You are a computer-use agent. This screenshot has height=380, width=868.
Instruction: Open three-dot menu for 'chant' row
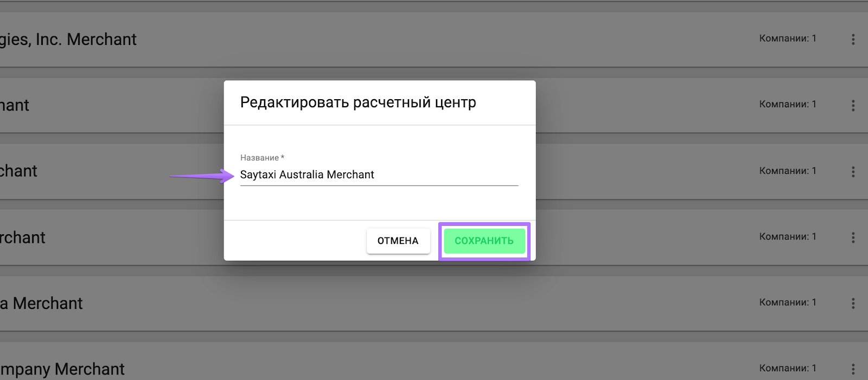click(x=853, y=171)
